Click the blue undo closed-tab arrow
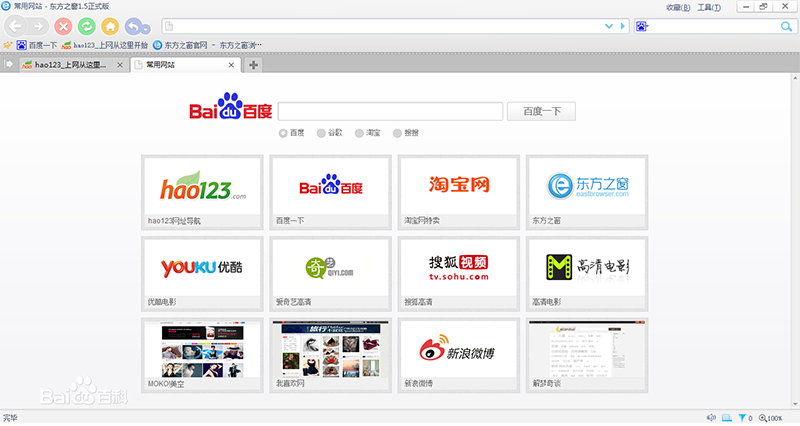Viewport: 800px width, 426px height. coord(133,26)
